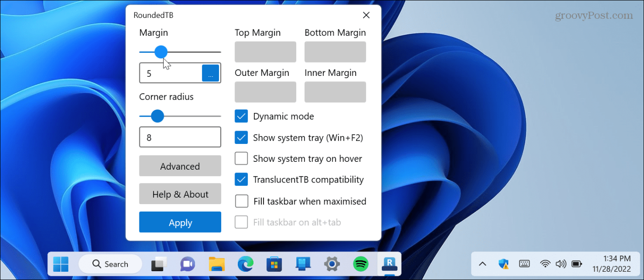The image size is (644, 280).
Task: Click the Corner radius field showing 8
Action: (180, 137)
